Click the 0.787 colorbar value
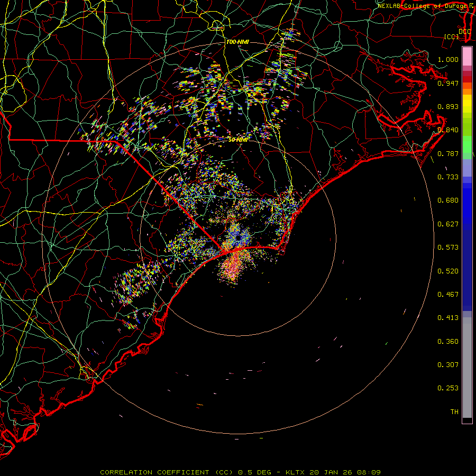Image resolution: width=476 pixels, height=476 pixels. (x=448, y=153)
